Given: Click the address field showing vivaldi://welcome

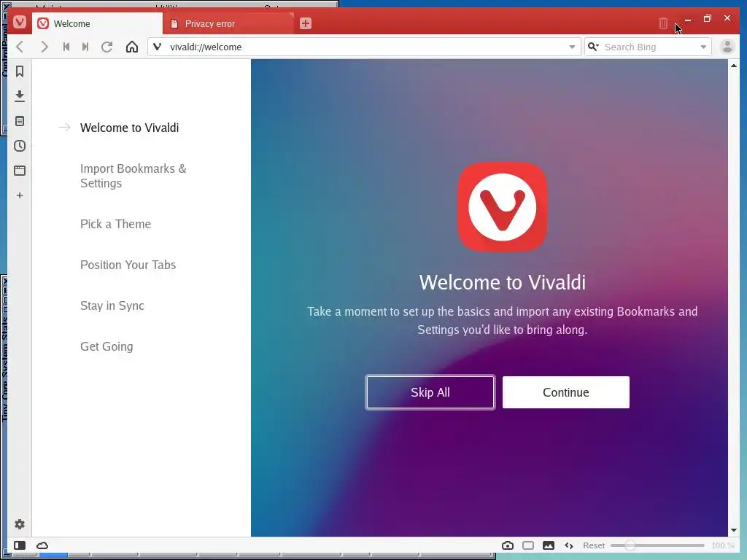Looking at the screenshot, I should click(x=365, y=47).
